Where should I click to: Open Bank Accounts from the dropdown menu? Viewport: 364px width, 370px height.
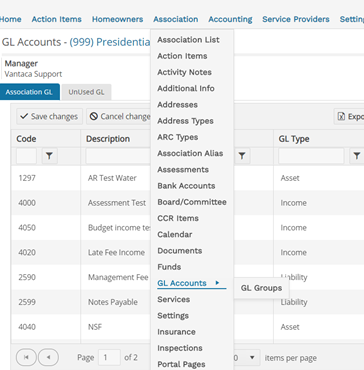coord(186,186)
